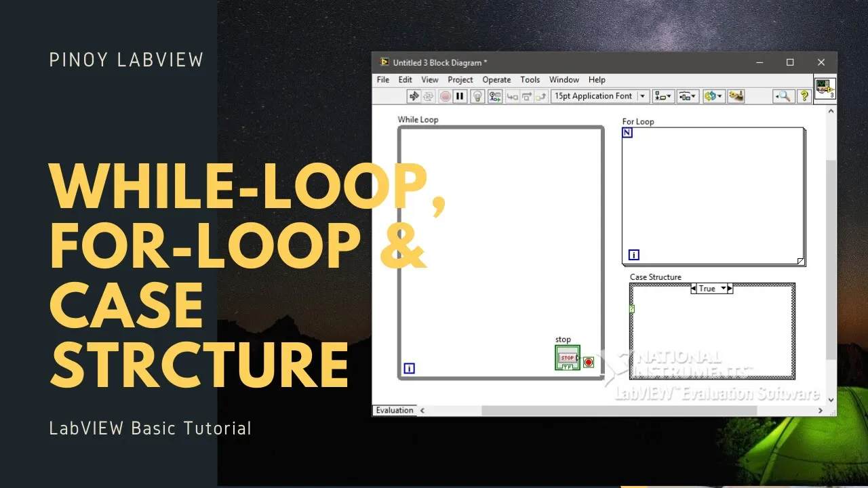The width and height of the screenshot is (868, 488).
Task: Click the While Loop label text
Action: pyautogui.click(x=418, y=120)
